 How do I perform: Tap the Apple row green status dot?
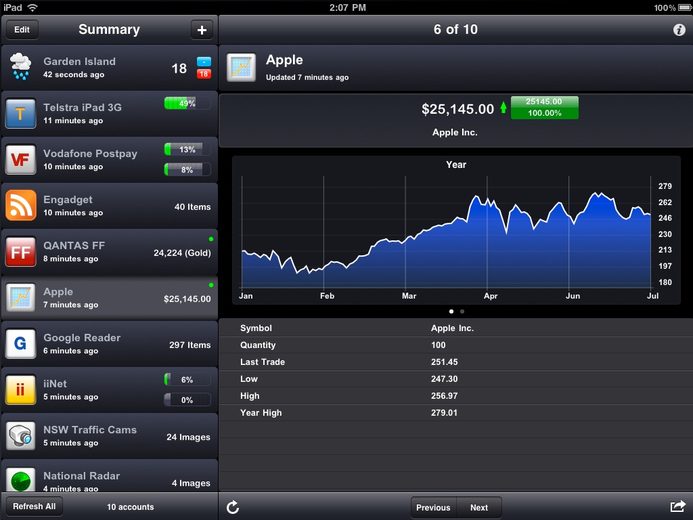click(x=211, y=285)
